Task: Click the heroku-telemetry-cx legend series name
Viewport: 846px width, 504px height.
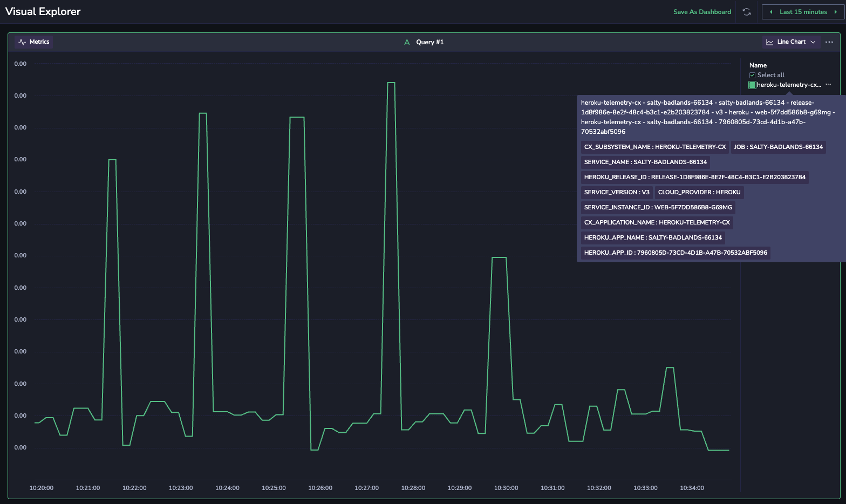Action: pos(789,85)
